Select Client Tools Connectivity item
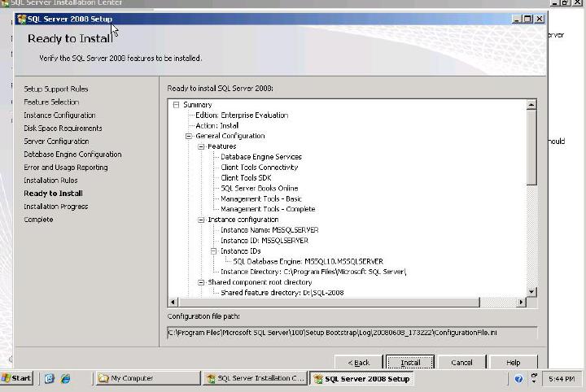Viewport: 586px width, 392px height. point(259,168)
